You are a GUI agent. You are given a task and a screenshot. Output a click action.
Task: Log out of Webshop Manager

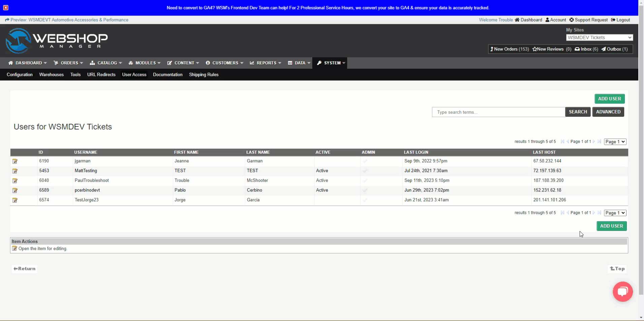point(620,20)
